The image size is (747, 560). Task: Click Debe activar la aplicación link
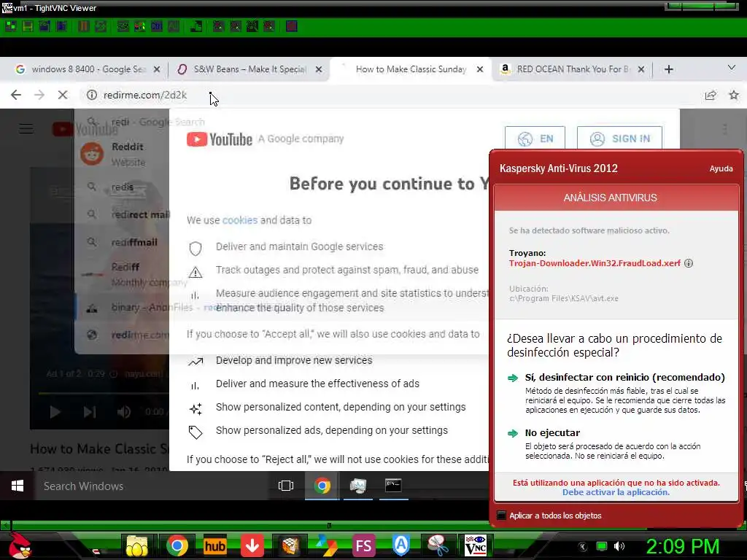click(616, 492)
